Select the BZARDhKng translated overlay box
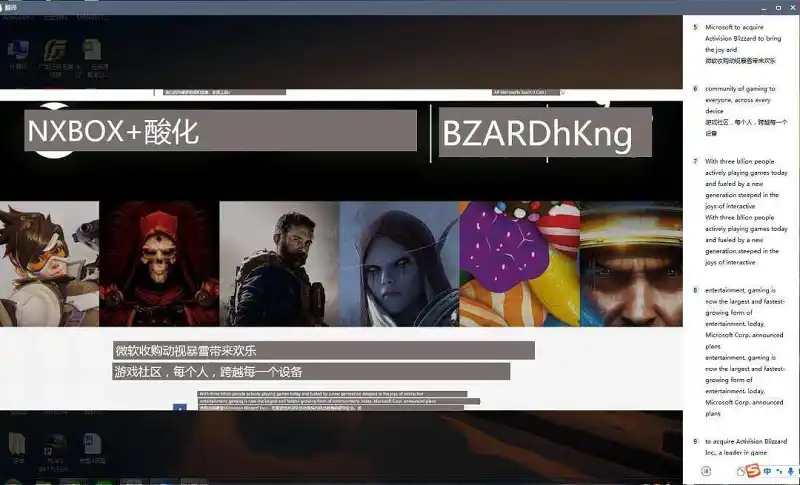This screenshot has width=800, height=485. (x=545, y=133)
